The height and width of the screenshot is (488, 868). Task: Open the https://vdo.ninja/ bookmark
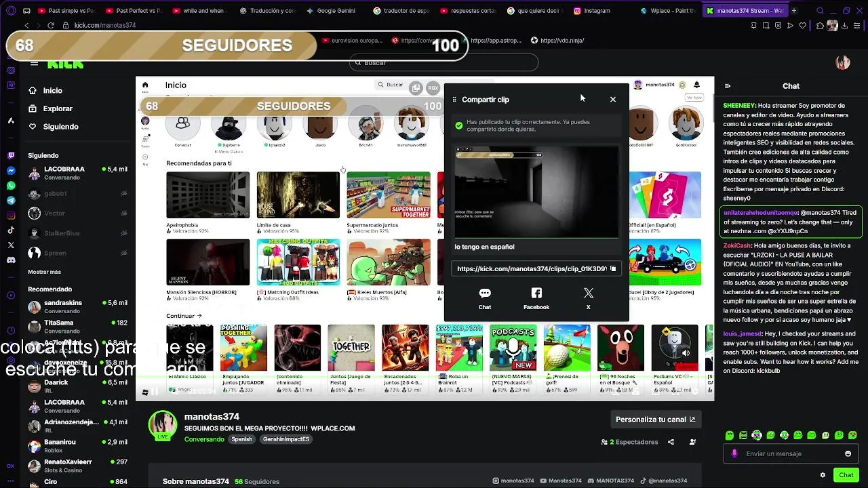[x=557, y=41]
